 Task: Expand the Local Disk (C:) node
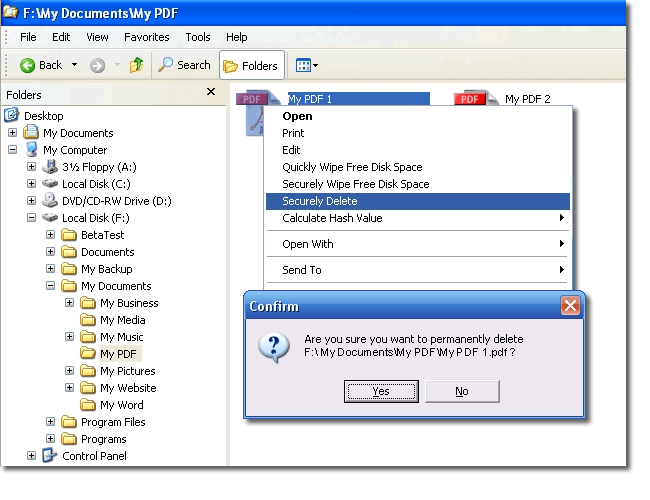(x=32, y=183)
